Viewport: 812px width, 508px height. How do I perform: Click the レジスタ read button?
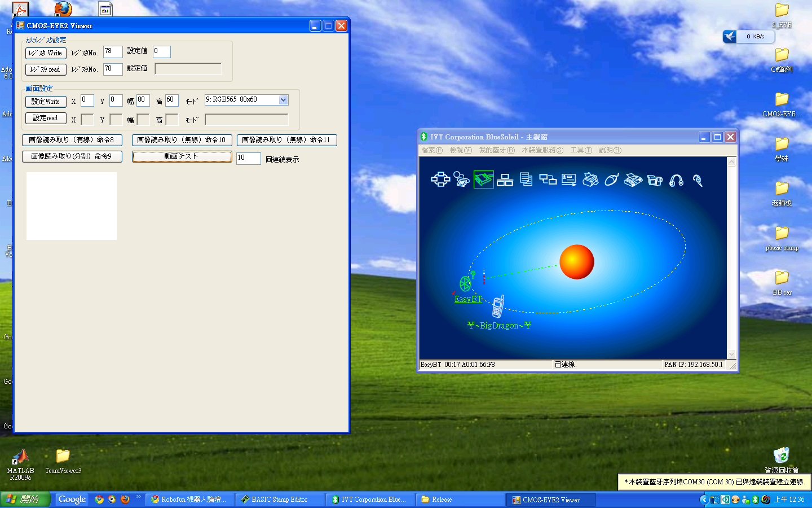[46, 69]
